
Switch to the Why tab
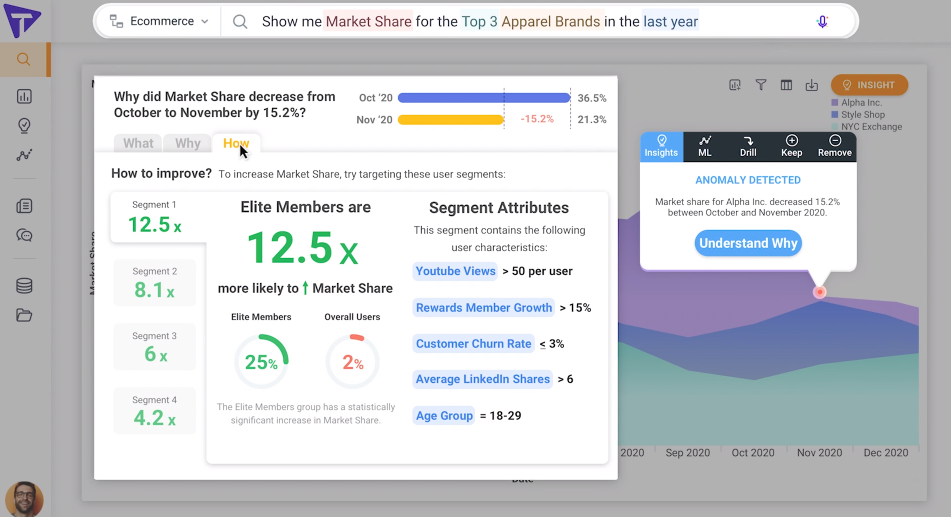(187, 143)
